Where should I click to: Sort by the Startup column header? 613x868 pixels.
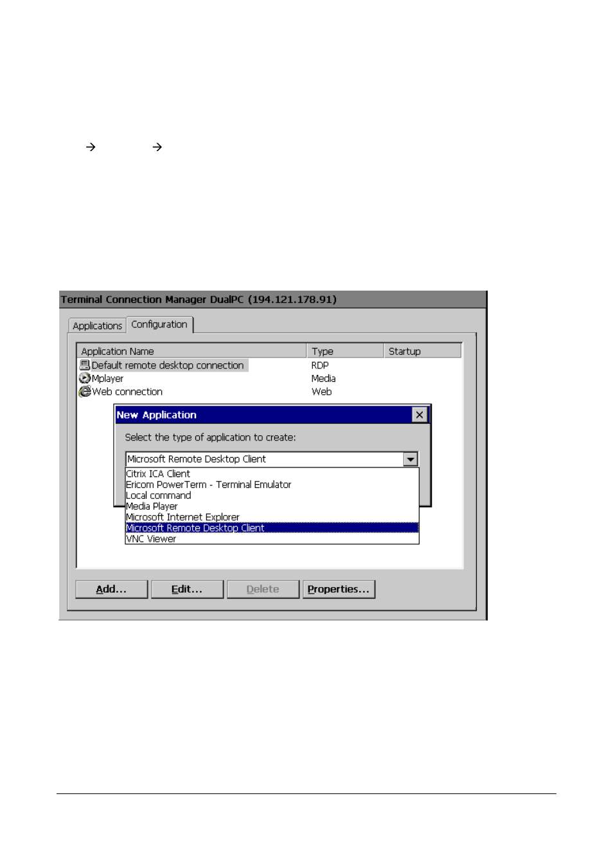click(x=422, y=351)
